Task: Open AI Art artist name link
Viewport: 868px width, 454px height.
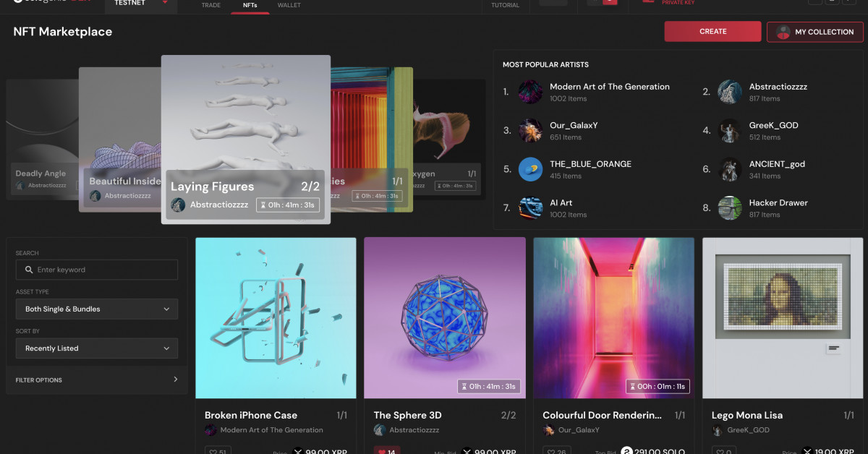Action: (x=561, y=203)
